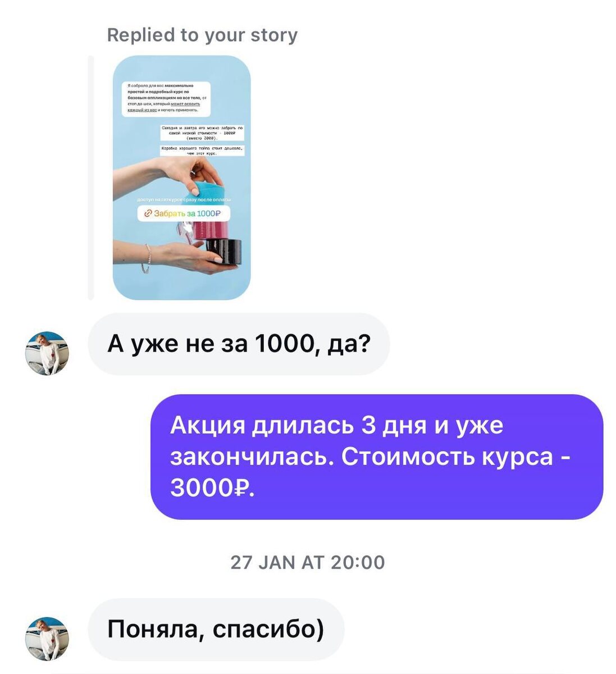Select the 'Поняла, спасибо)' message bubble
616x674 pixels.
216,629
